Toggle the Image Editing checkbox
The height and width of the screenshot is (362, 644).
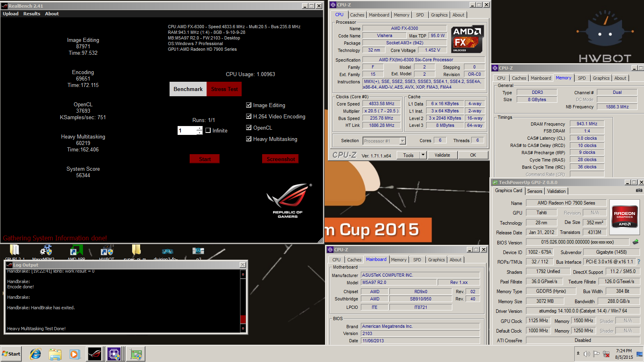point(249,105)
